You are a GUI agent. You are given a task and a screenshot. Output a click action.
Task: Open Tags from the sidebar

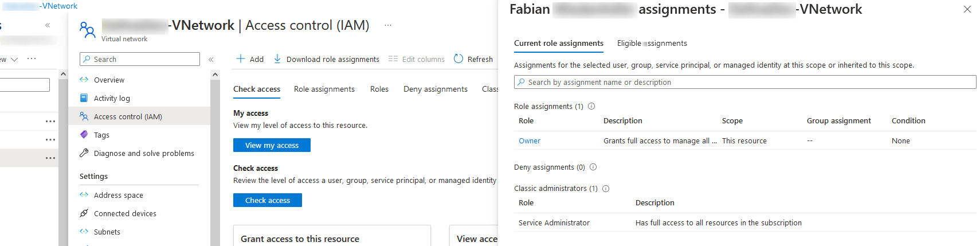(101, 135)
